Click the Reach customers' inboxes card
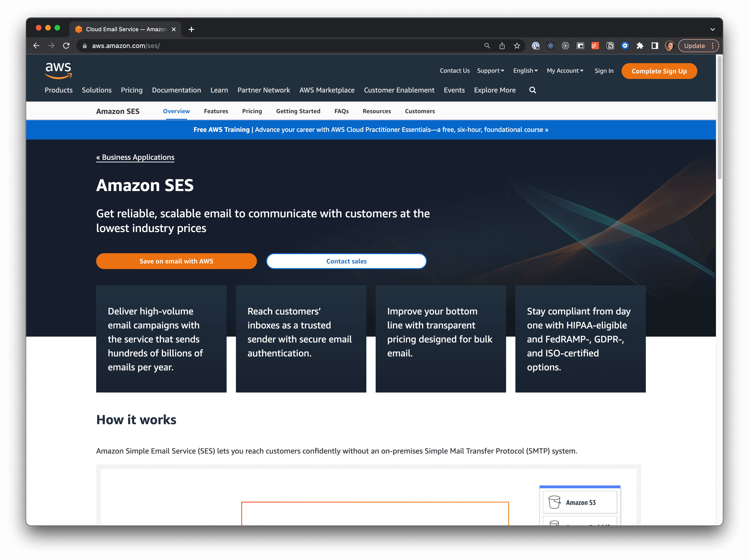 (301, 339)
